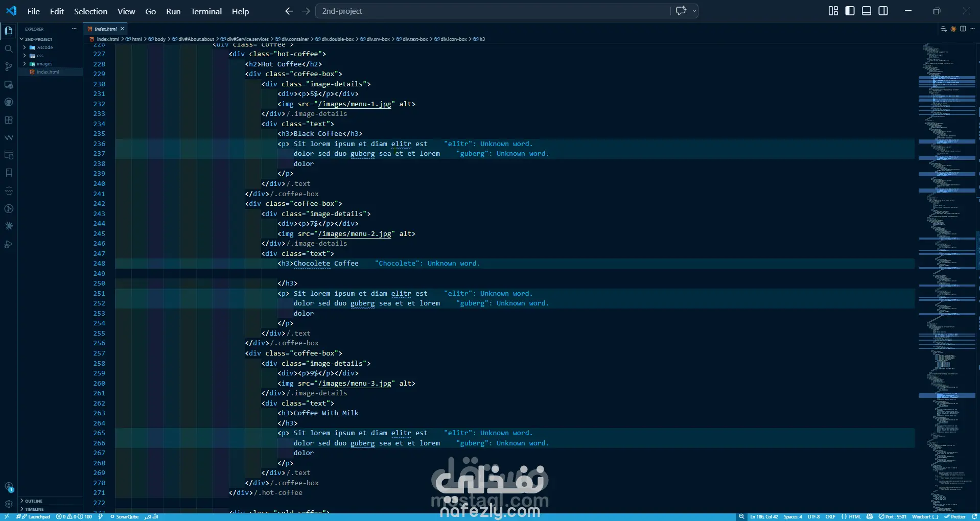The image size is (980, 521).
Task: Click the Ln 186, Col 42 cursor position
Action: [764, 517]
